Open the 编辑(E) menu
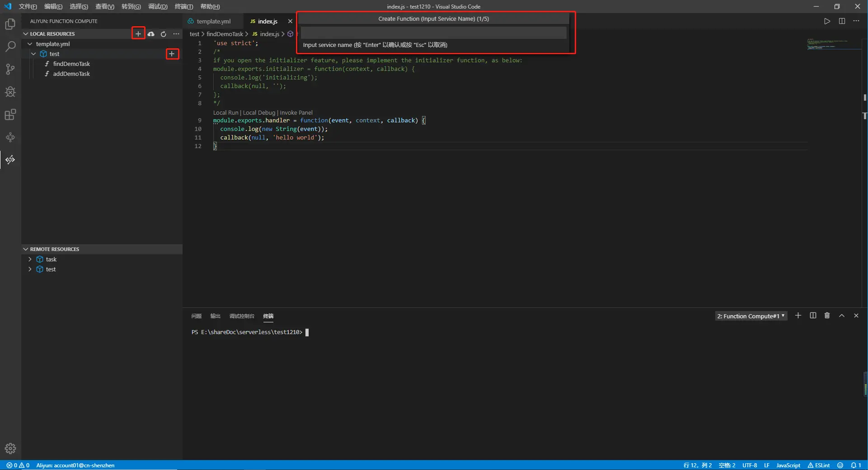The image size is (868, 470). pos(53,6)
